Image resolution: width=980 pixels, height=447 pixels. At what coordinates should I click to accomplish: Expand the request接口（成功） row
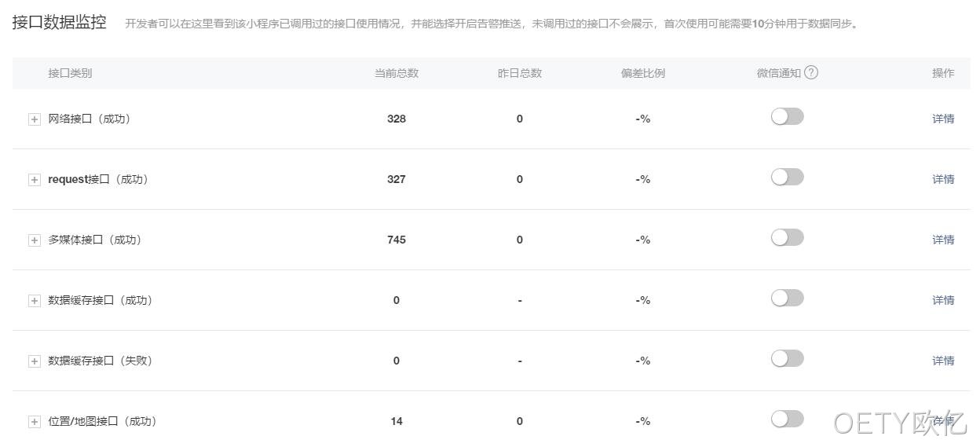[35, 180]
